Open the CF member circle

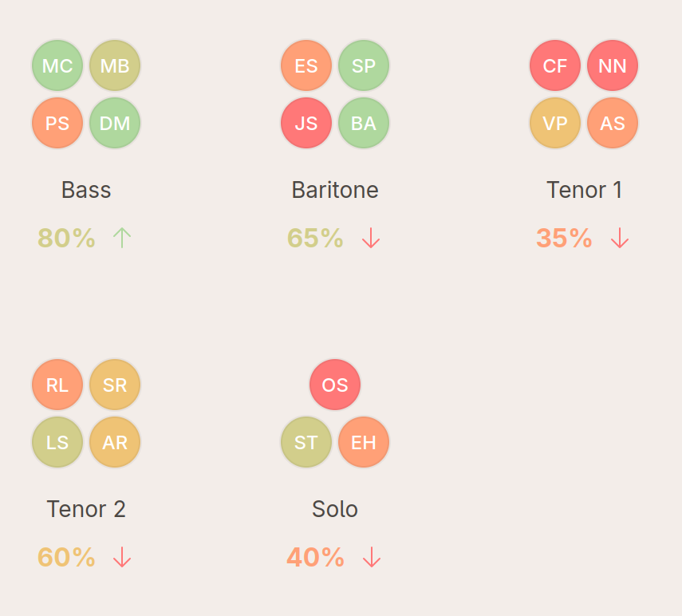[555, 65]
